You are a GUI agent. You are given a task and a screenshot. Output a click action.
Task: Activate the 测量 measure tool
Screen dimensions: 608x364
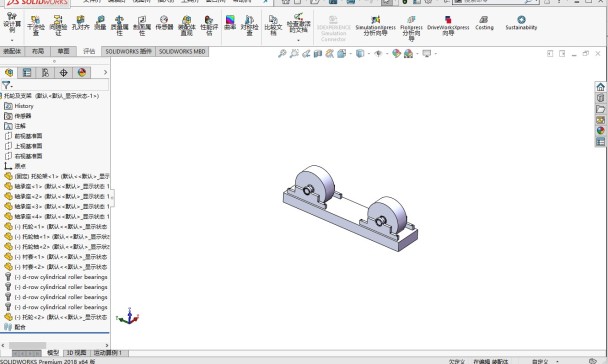pos(100,23)
